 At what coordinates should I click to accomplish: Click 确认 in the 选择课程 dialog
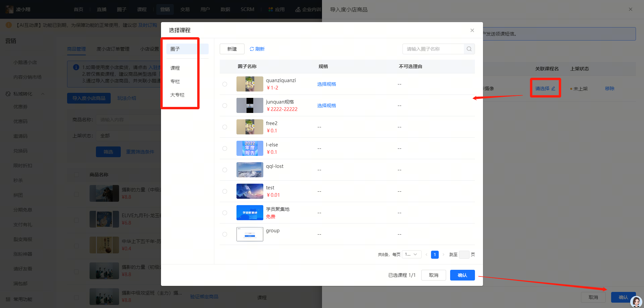coord(463,275)
